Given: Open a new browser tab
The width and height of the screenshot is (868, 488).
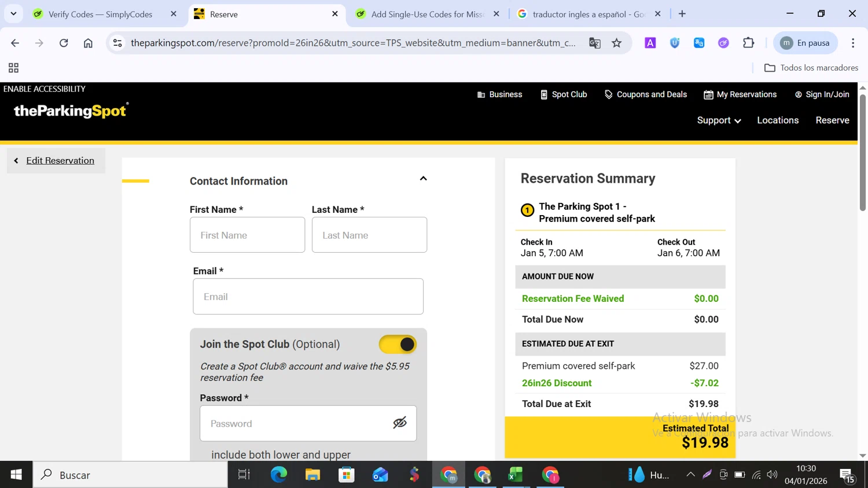Looking at the screenshot, I should pyautogui.click(x=682, y=14).
